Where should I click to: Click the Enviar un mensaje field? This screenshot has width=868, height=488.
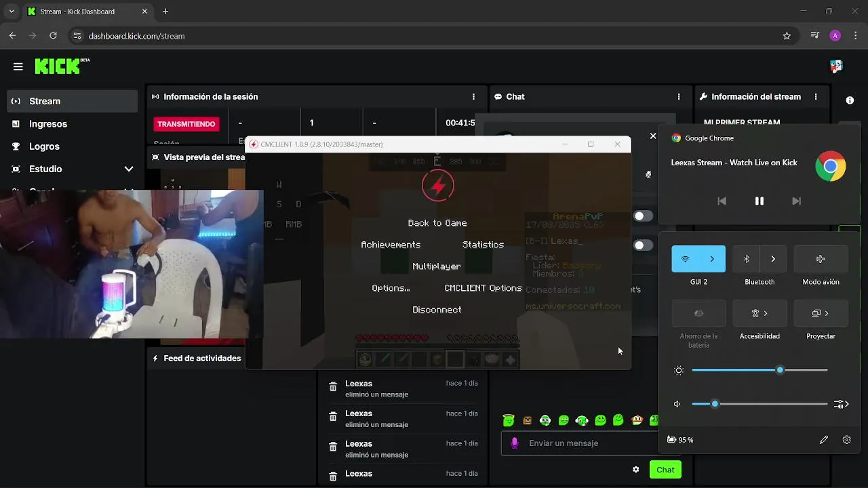pos(580,443)
